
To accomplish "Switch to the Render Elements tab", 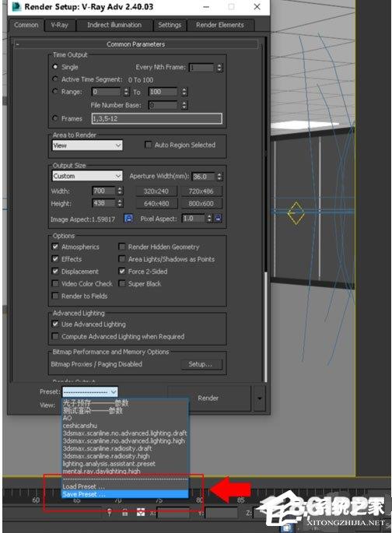I will (x=220, y=25).
